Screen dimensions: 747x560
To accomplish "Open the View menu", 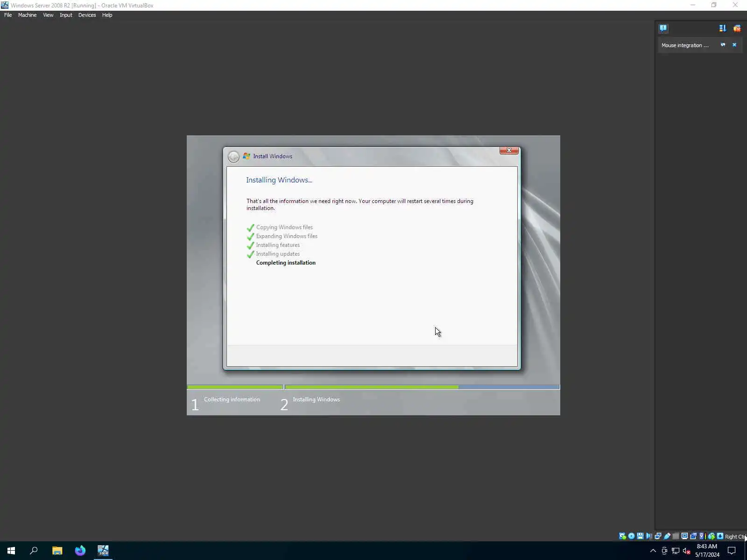I will pyautogui.click(x=48, y=15).
